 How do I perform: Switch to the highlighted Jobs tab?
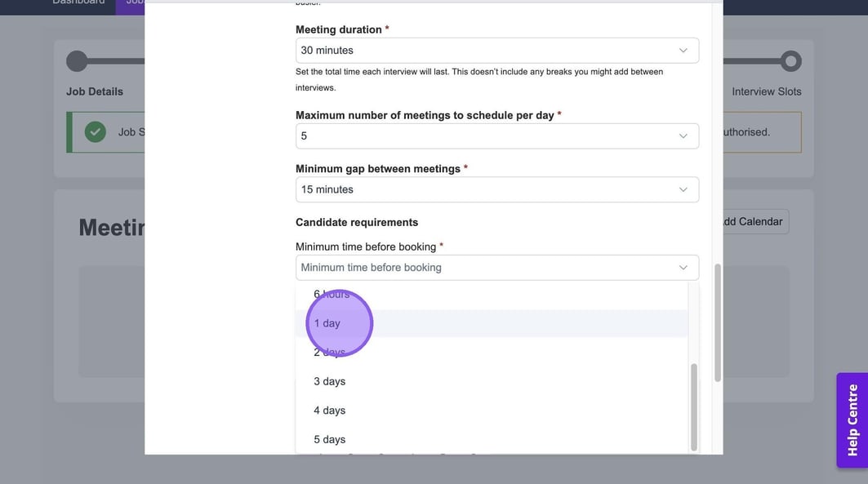131,3
